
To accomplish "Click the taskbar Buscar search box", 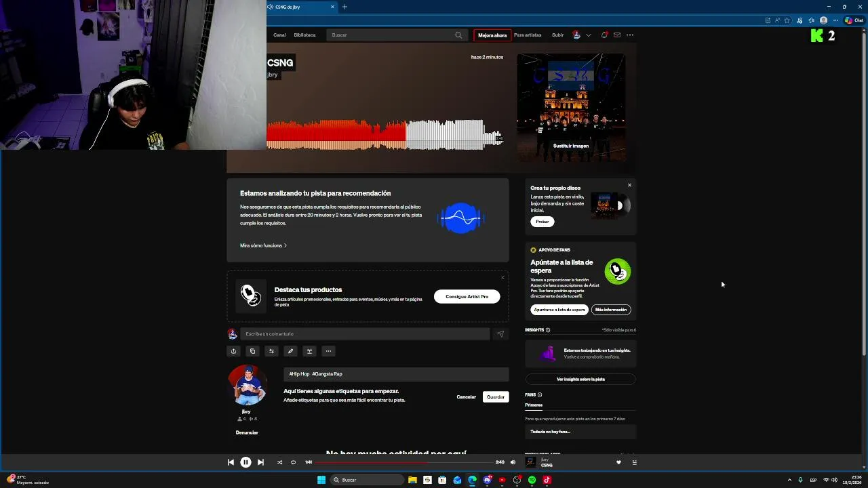I will point(367,480).
